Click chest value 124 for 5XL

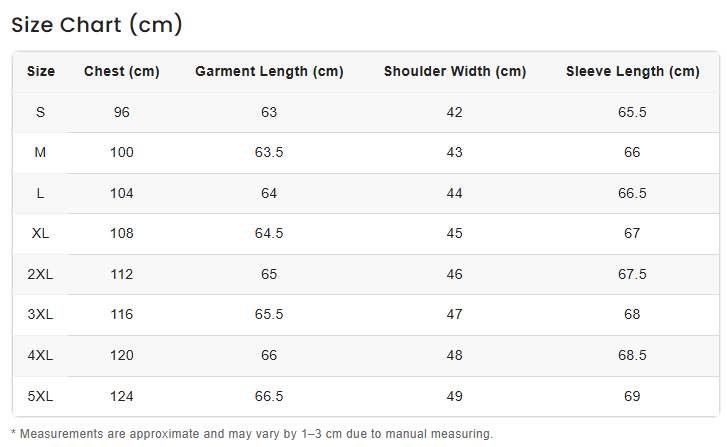pos(122,396)
